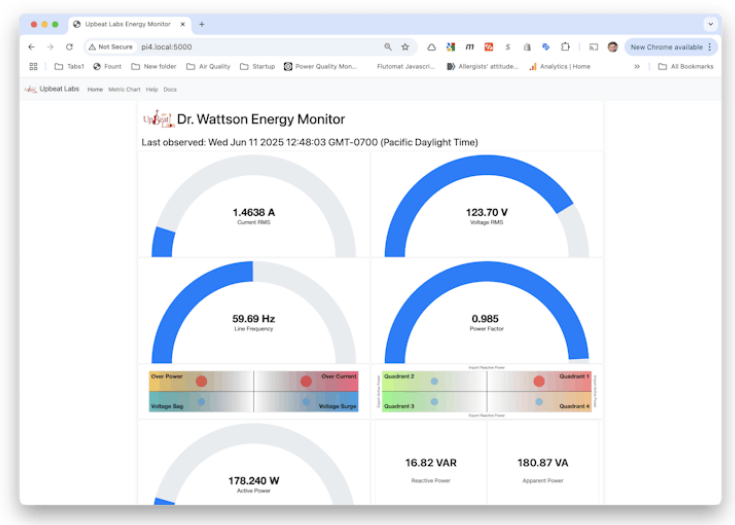Go to the Docs nav item
Screen dimensions: 735x525
tap(170, 90)
